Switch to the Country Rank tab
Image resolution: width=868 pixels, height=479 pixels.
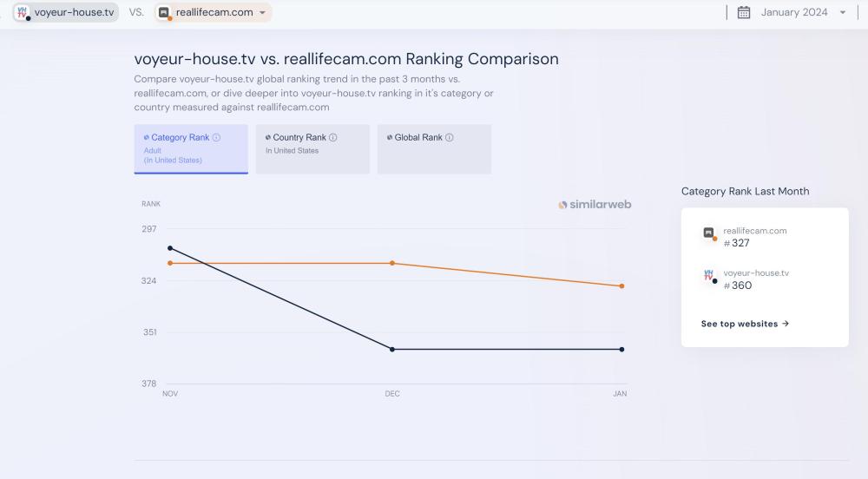312,148
